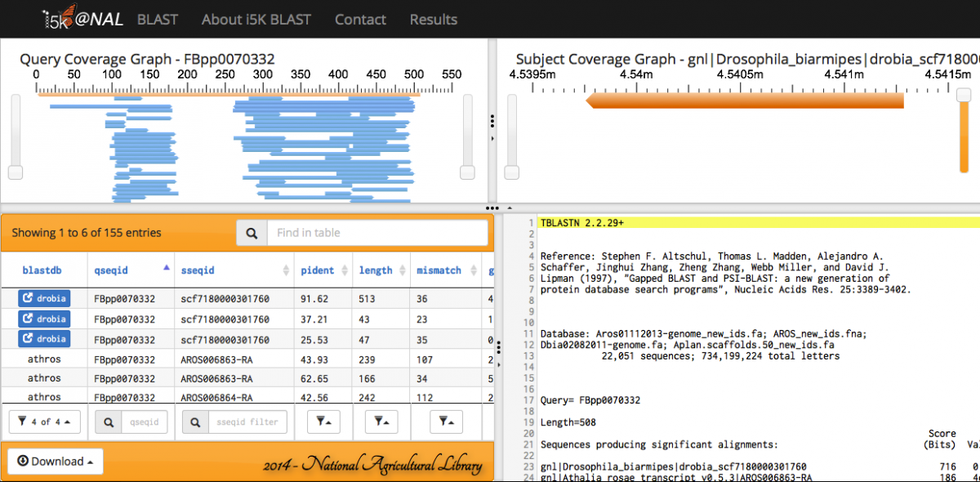Sort table by sseqid column header
This screenshot has width=980, height=482.
click(234, 270)
